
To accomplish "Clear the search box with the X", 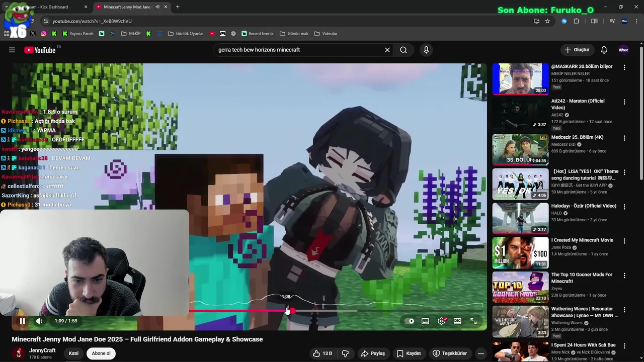I will point(387,50).
